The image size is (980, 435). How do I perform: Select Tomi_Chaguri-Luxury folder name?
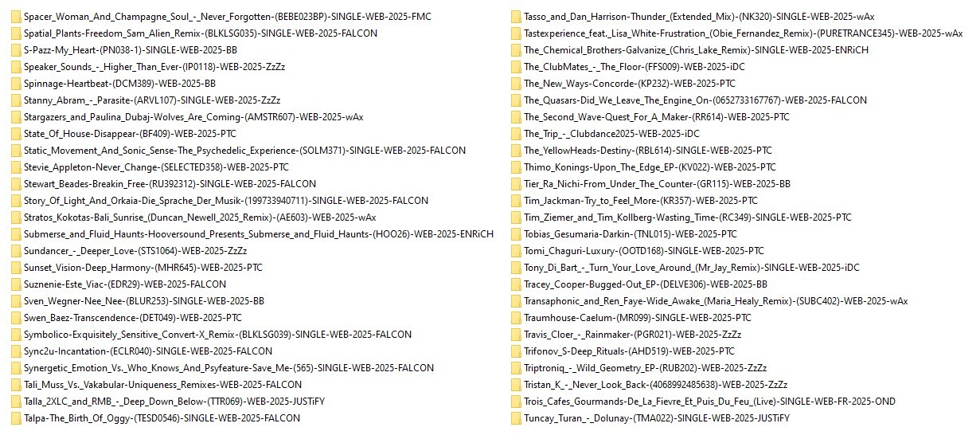[x=643, y=250]
